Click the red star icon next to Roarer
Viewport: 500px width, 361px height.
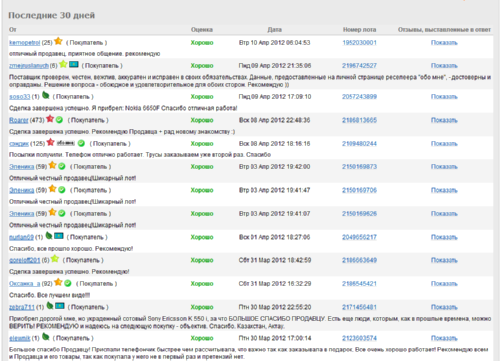point(50,119)
